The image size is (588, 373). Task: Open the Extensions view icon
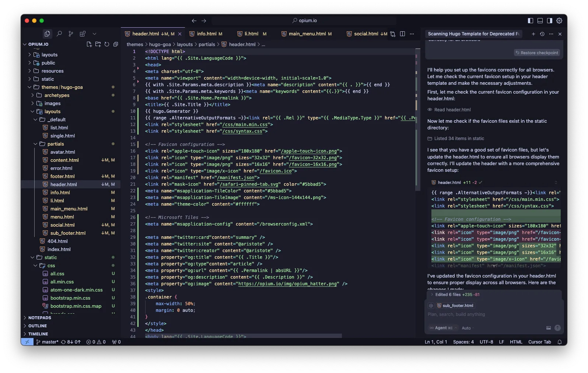point(83,34)
